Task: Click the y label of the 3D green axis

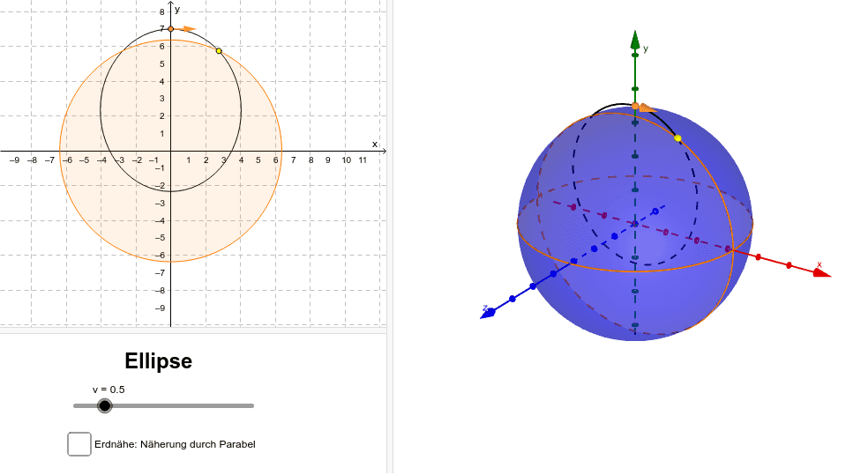Action: 646,48
